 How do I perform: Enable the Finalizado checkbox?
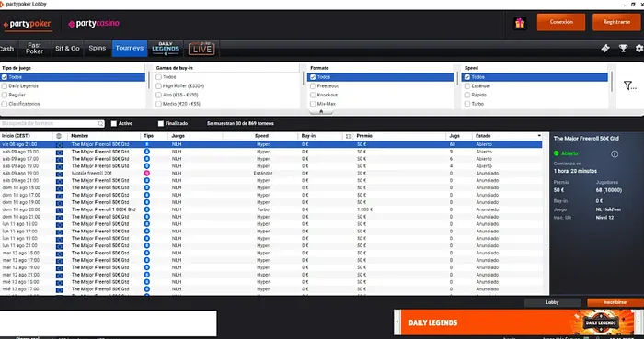tap(161, 123)
